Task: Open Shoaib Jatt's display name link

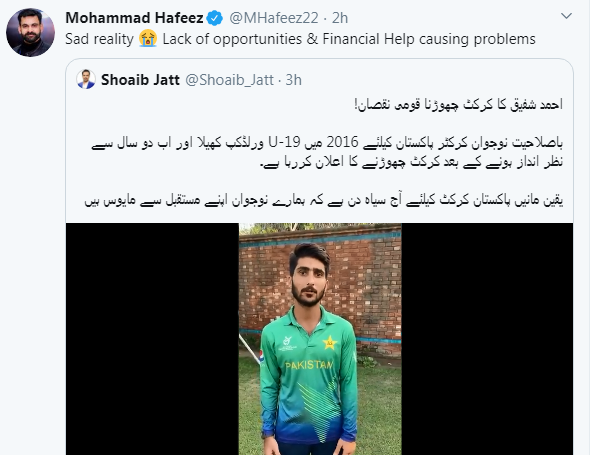Action: click(x=141, y=80)
